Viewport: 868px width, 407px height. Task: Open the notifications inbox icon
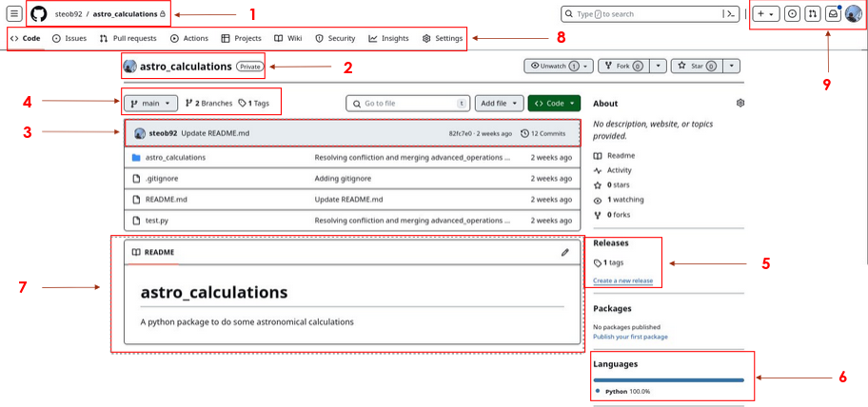pyautogui.click(x=833, y=14)
